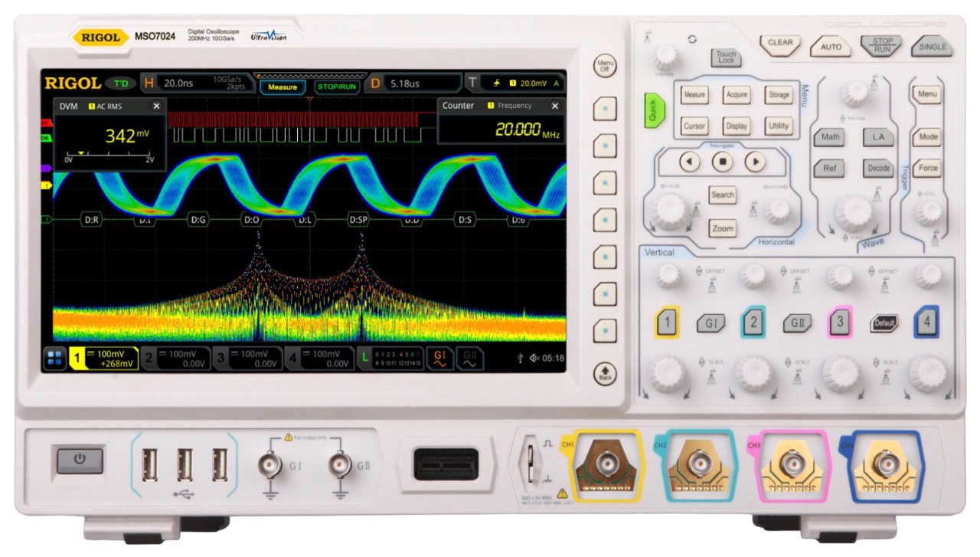Push the Utility menu button

tap(779, 126)
